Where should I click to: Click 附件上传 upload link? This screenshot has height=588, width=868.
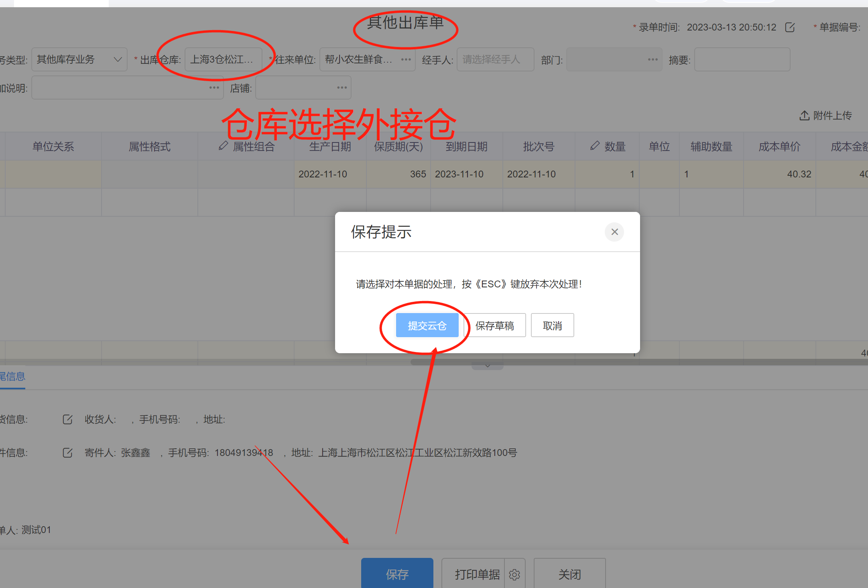(x=826, y=116)
